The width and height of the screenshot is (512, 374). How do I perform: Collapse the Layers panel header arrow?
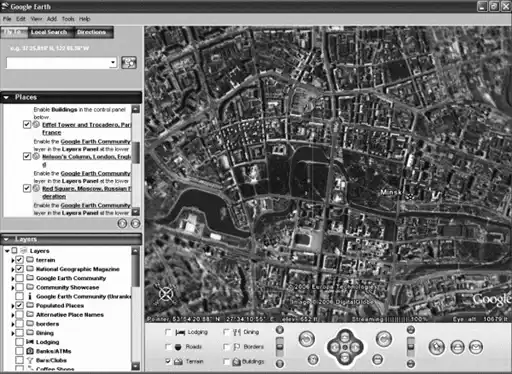pos(6,239)
